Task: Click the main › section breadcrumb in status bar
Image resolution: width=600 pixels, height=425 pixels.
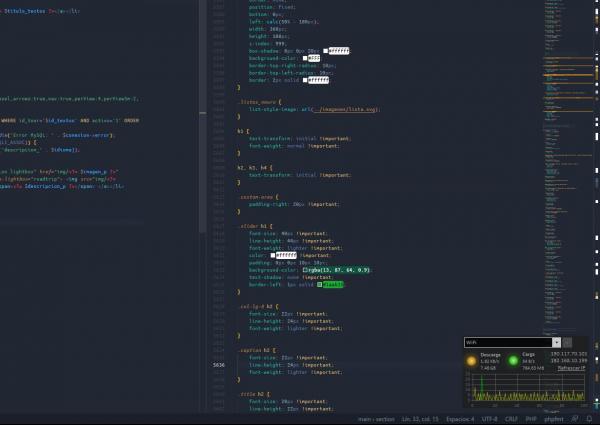Action: (x=376, y=419)
